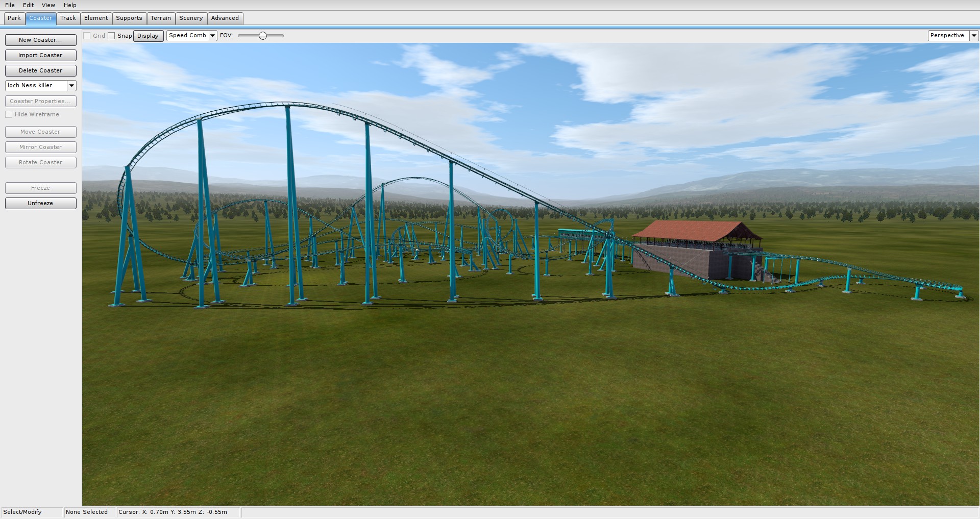Screen dimensions: 980x519
Task: Select the Coaster tab
Action: tap(40, 18)
